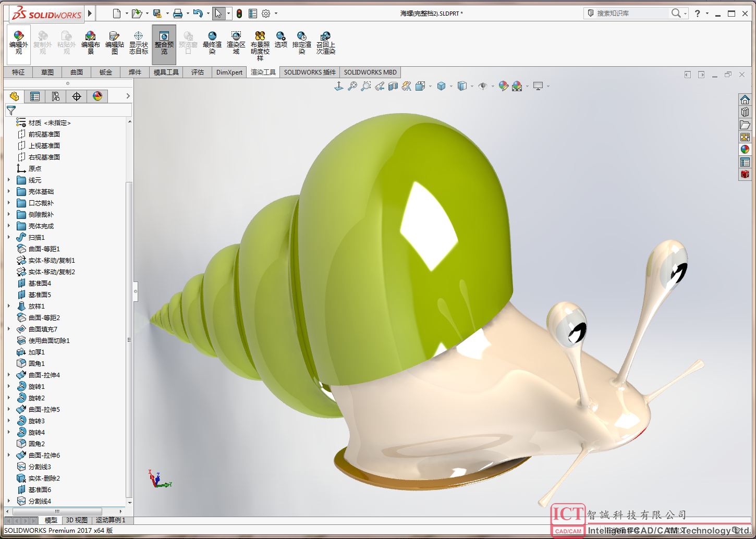Save the document with Save icon
This screenshot has width=756, height=539.
pos(157,14)
